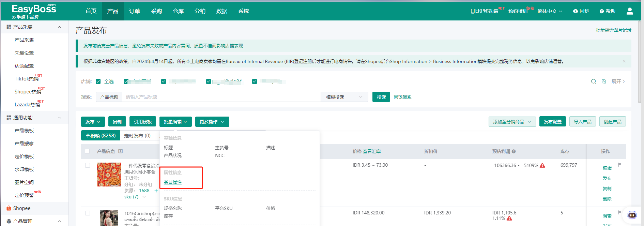Screen dimensions: 644x226
Task: Uncheck the second store checkbox
Action: coord(126,81)
